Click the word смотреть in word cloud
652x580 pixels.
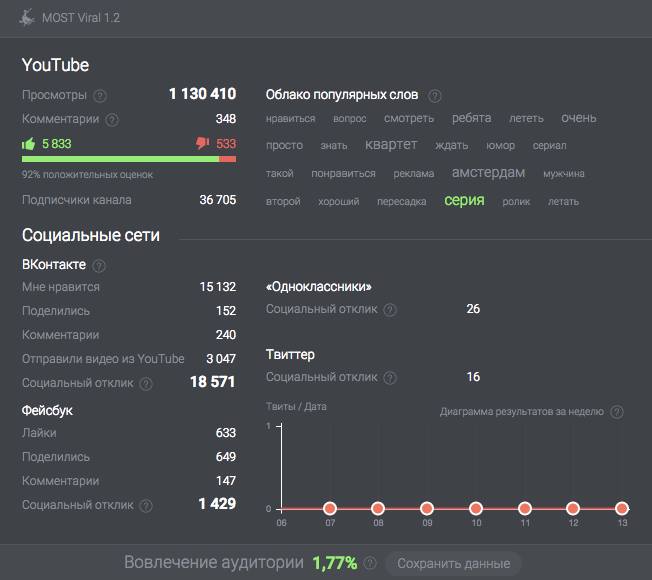409,118
